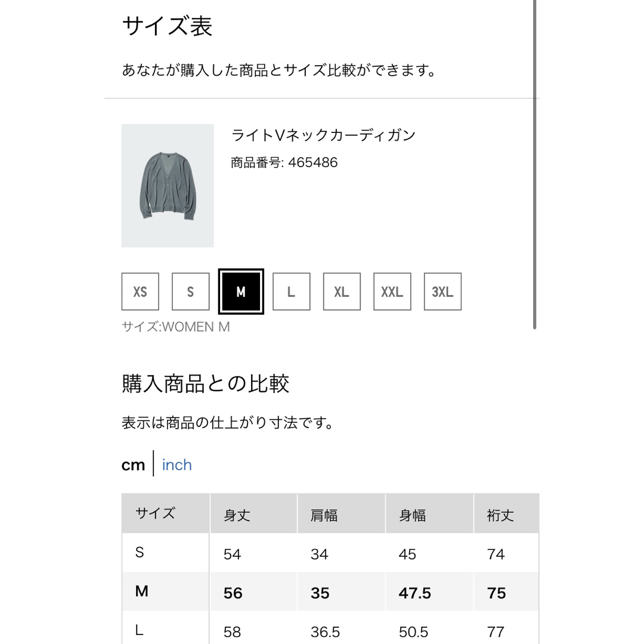Select the selected M size button
644x644 pixels.
point(241,292)
